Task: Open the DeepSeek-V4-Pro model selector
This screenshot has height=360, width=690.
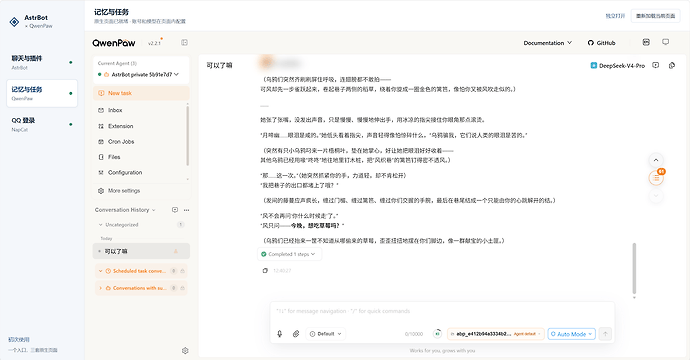Action: point(617,66)
